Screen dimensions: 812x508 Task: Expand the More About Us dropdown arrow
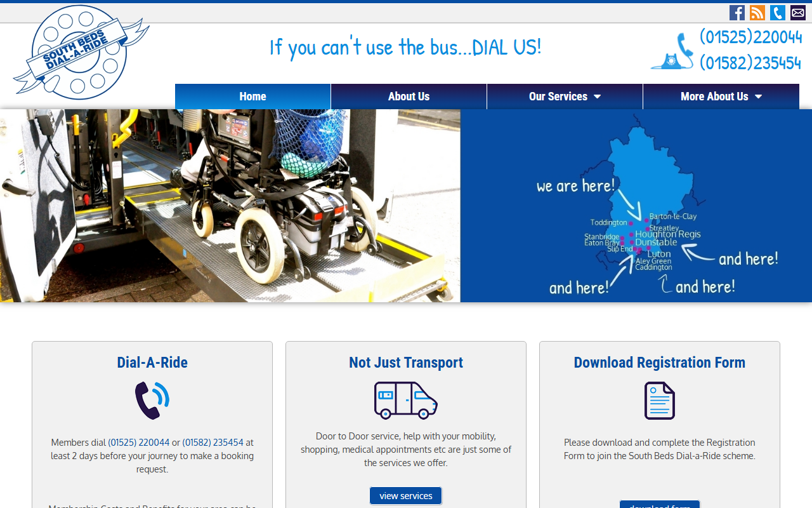pyautogui.click(x=758, y=97)
